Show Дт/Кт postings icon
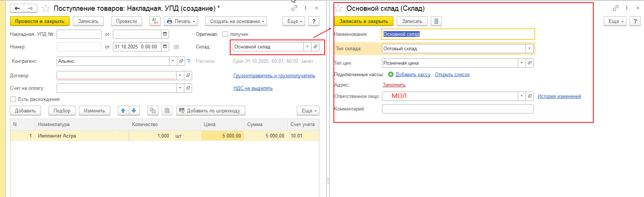The width and height of the screenshot is (644, 197). coord(155,21)
